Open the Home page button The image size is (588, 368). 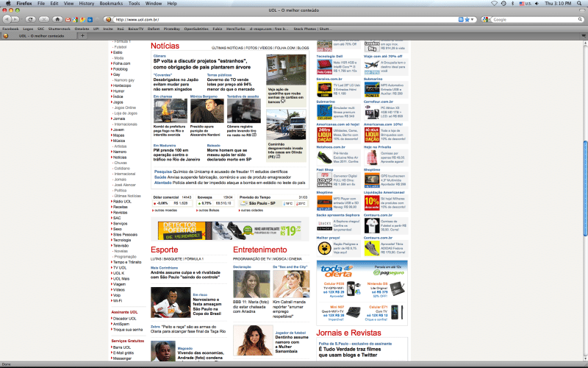(x=57, y=19)
